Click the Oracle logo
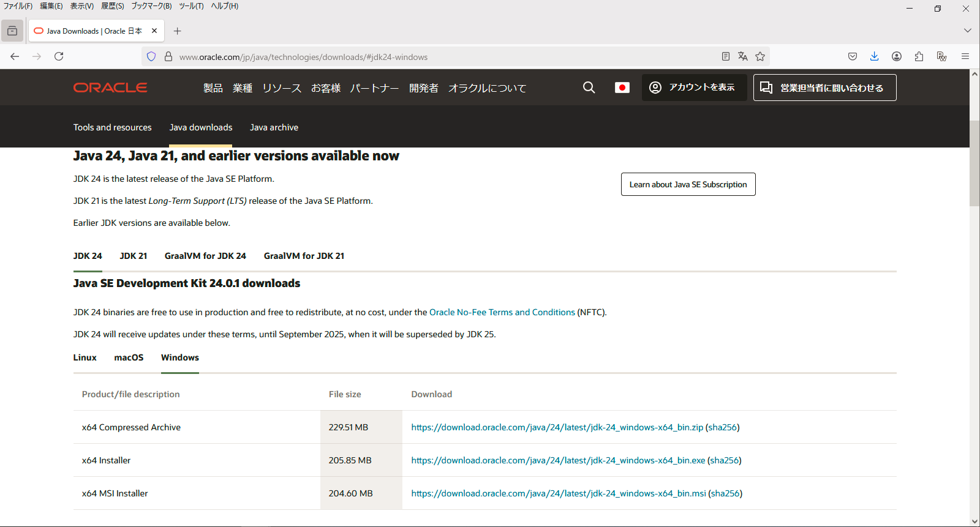 pyautogui.click(x=110, y=88)
